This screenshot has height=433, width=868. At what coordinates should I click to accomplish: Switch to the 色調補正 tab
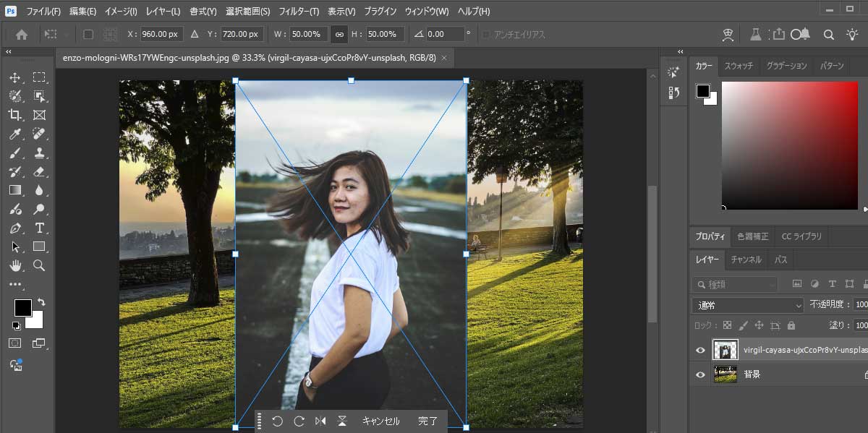click(752, 236)
